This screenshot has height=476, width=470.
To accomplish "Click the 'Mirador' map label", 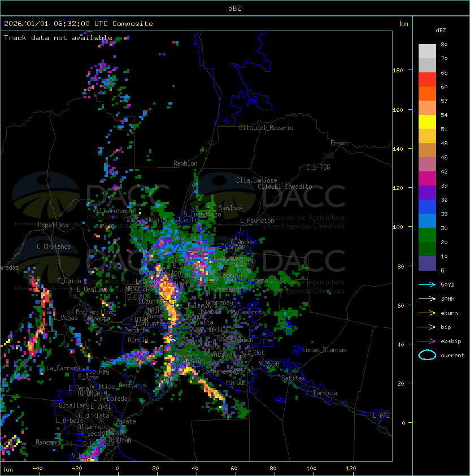I will pyautogui.click(x=238, y=383).
